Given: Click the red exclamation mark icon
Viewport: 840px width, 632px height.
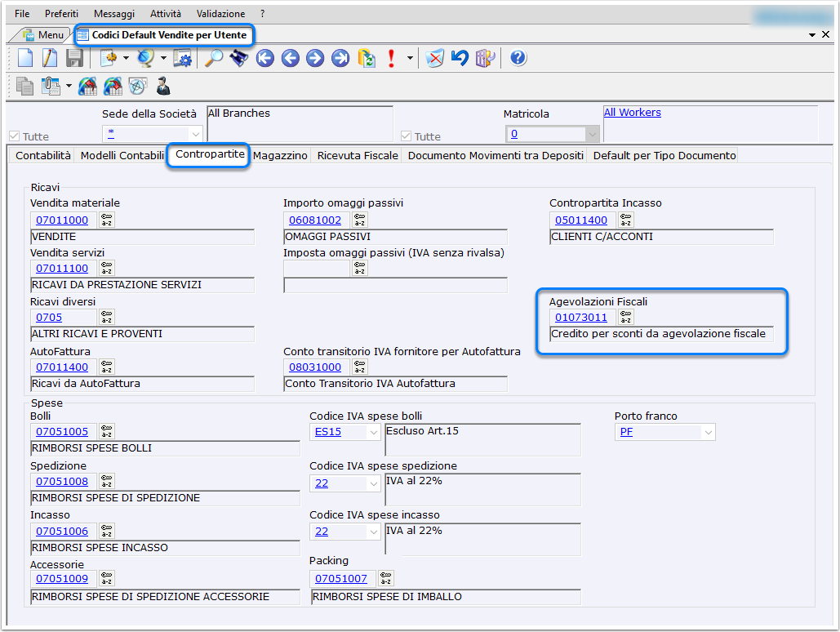Looking at the screenshot, I should [x=392, y=57].
